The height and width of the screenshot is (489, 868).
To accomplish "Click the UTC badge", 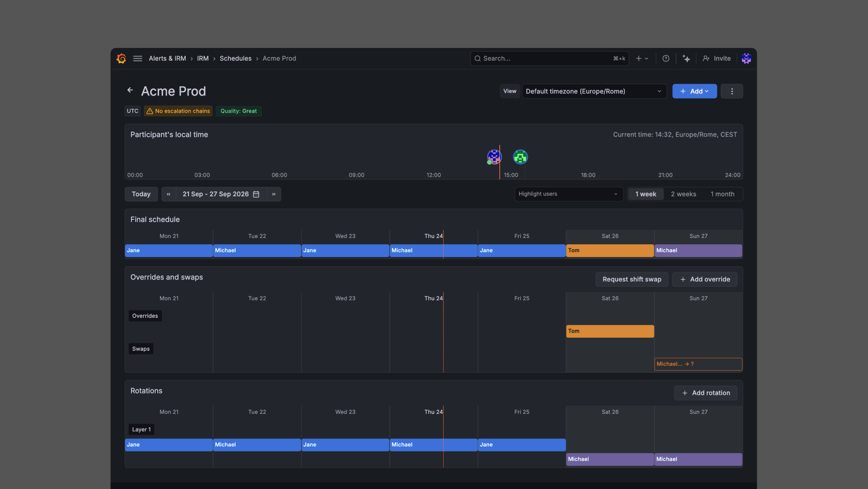I will tap(132, 111).
